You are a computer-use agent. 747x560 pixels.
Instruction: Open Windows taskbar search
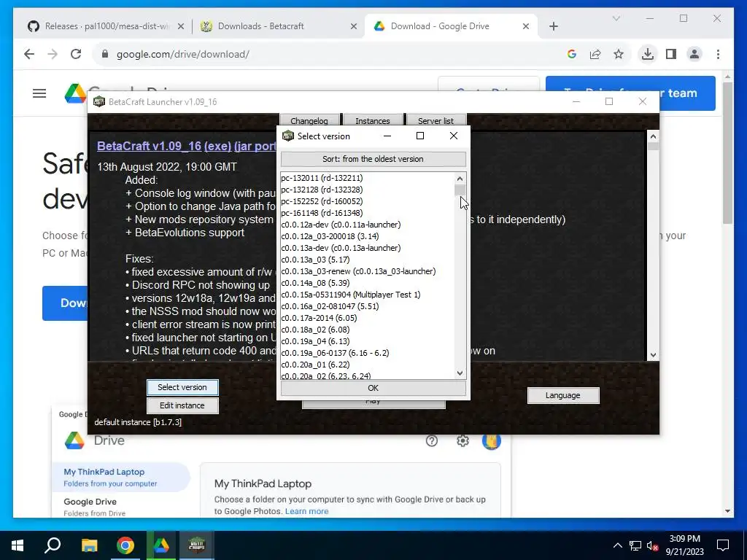tap(53, 545)
